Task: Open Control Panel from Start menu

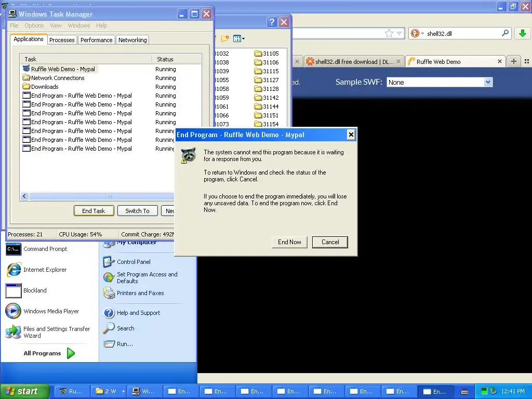Action: [x=127, y=262]
